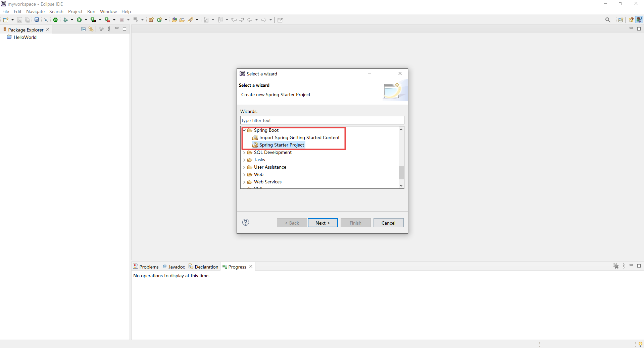This screenshot has height=348, width=644.
Task: Open the Run dropdown arrow
Action: pyautogui.click(x=86, y=20)
